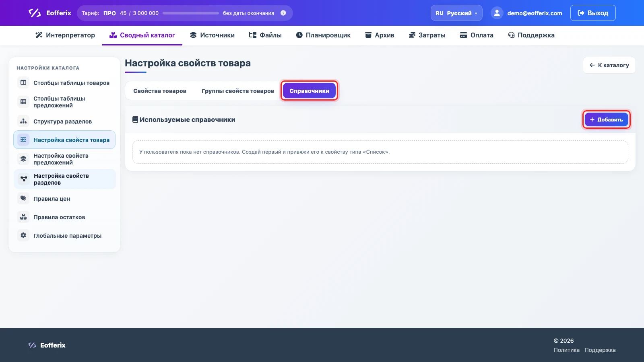This screenshot has height=362, width=644.
Task: Open the Поддержка footer link
Action: 600,350
